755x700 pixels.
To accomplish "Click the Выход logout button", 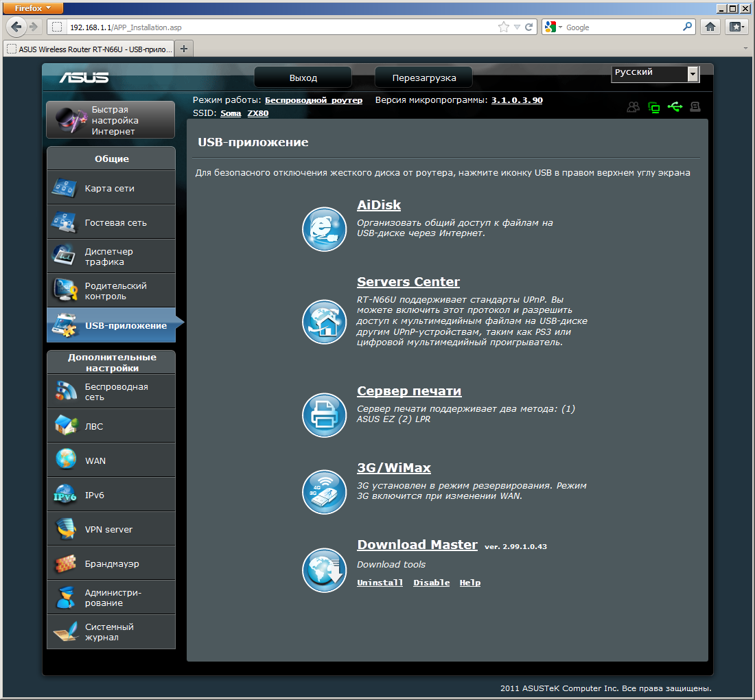I will [303, 78].
